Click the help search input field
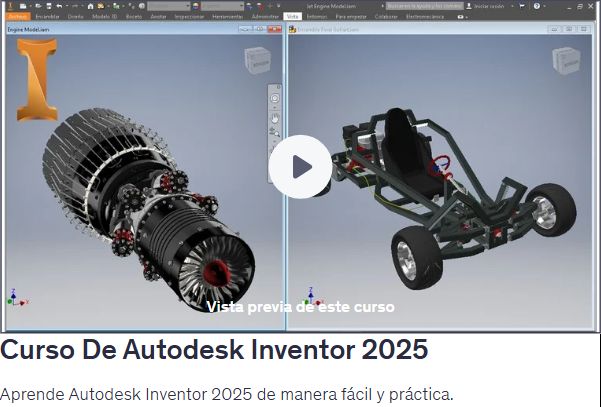 [x=425, y=6]
